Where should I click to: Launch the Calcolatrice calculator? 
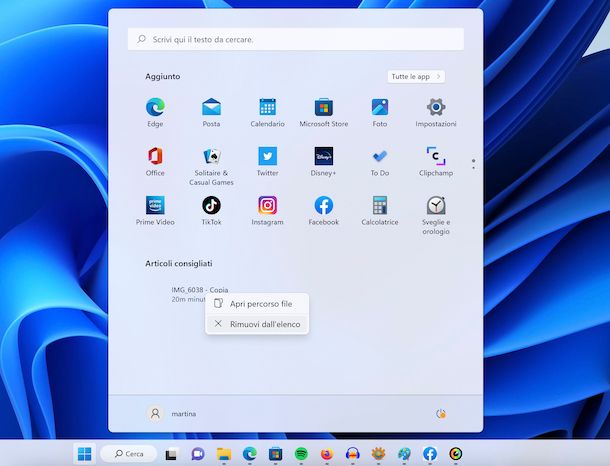coord(380,210)
